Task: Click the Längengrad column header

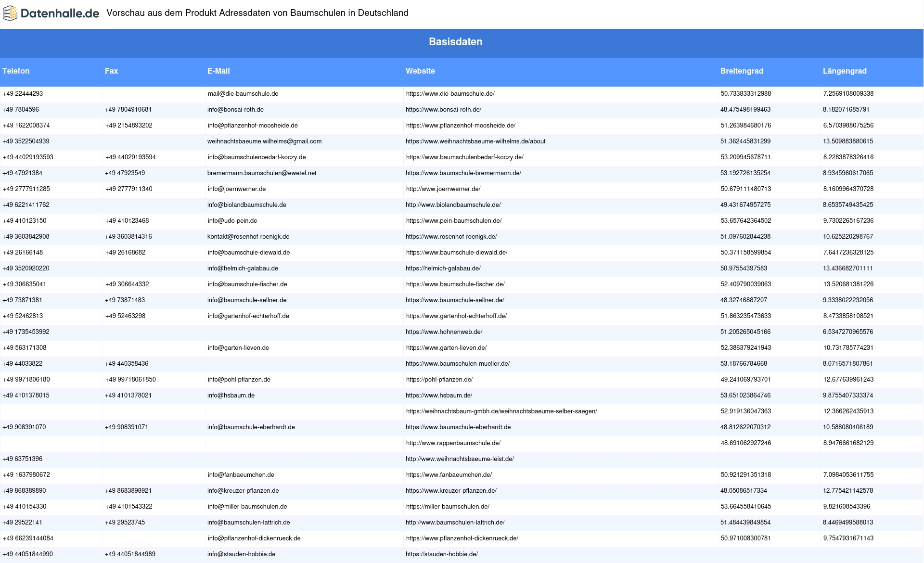Action: [845, 71]
